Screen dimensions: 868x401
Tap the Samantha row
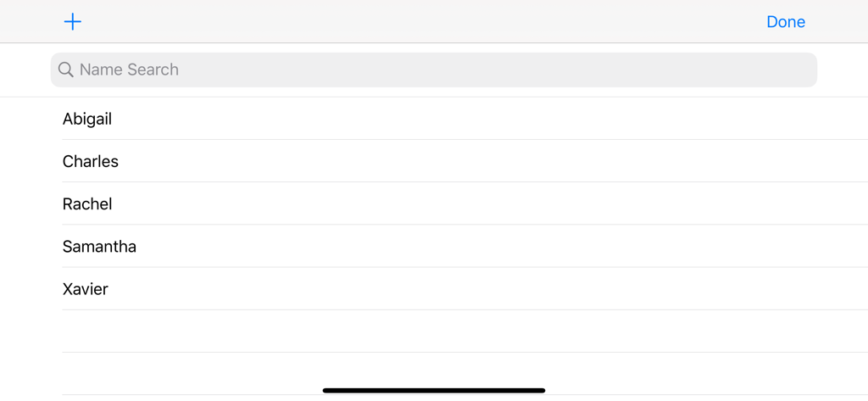[x=99, y=247]
